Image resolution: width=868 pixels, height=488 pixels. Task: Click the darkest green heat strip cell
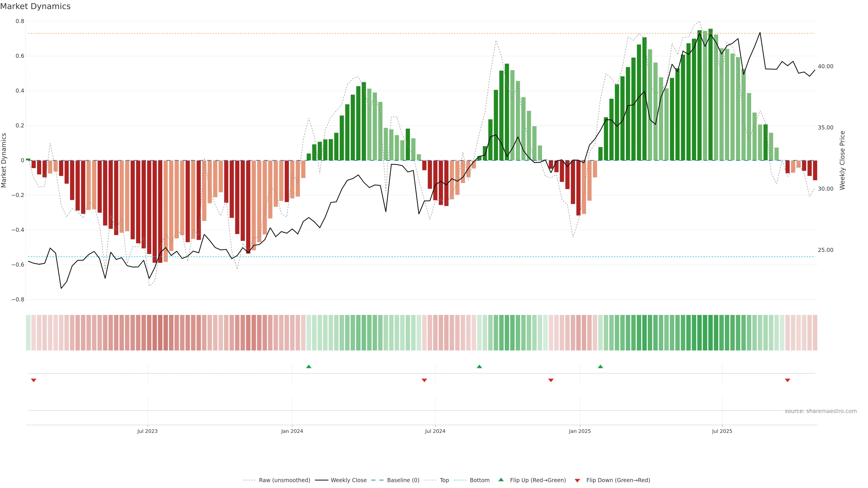[x=710, y=333]
